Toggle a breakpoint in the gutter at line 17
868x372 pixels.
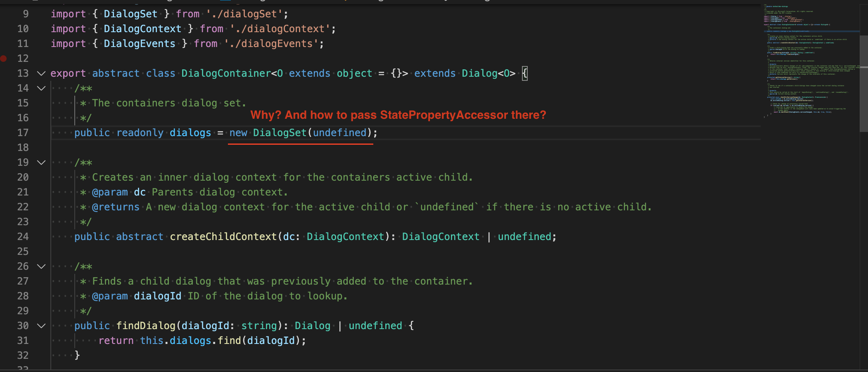coord(5,132)
